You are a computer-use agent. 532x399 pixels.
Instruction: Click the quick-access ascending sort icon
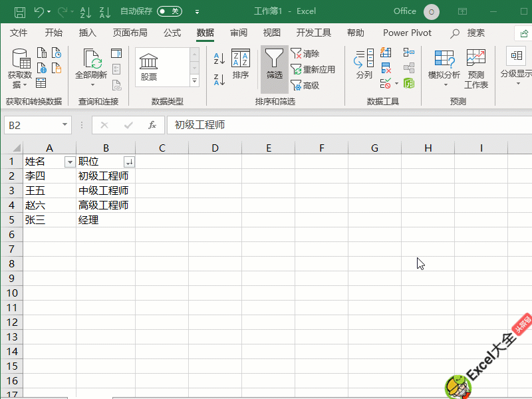pyautogui.click(x=86, y=12)
